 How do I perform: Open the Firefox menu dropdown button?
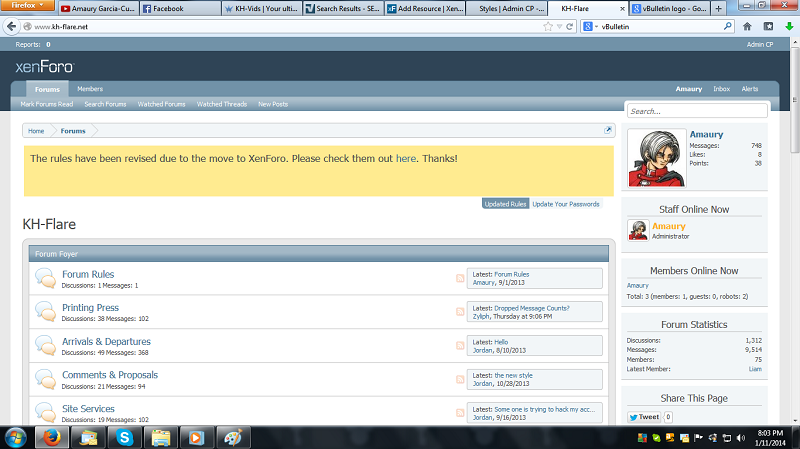[x=27, y=6]
